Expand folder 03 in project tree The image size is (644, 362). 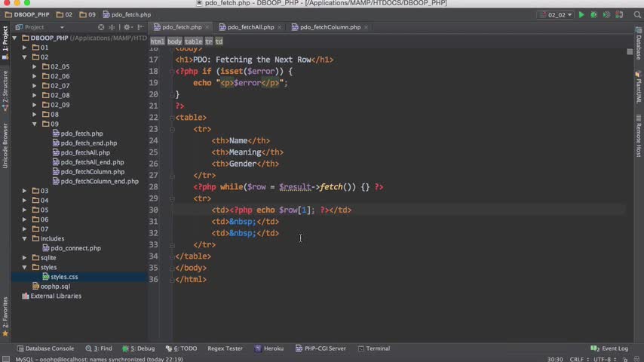(25, 191)
